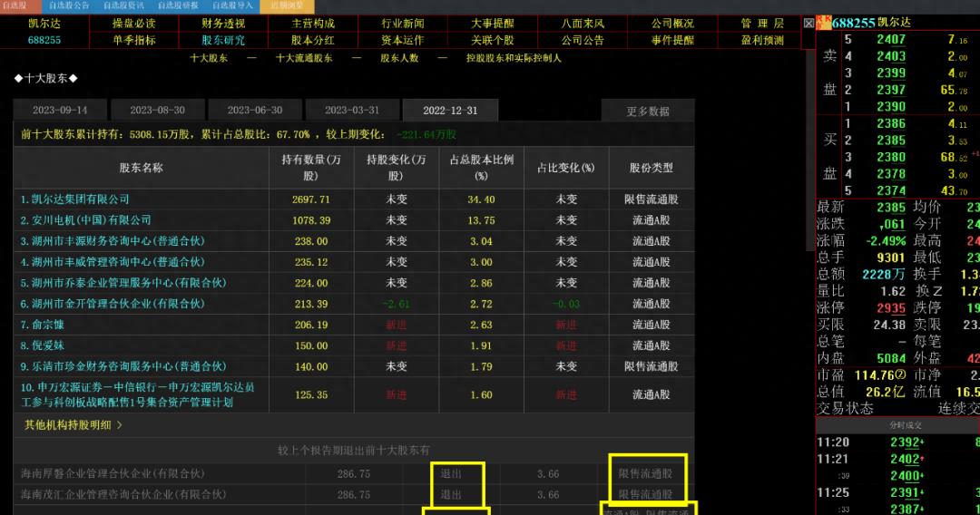Select the 2023-08-30 report date tab
This screenshot has width=980, height=515.
(x=158, y=111)
